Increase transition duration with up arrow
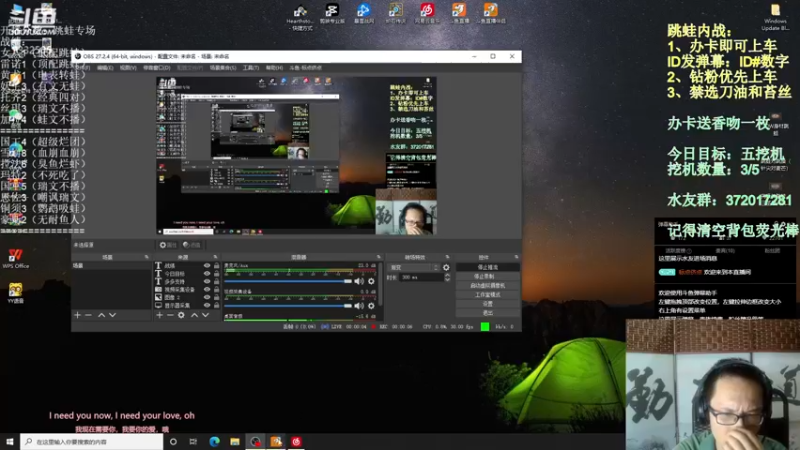This screenshot has height=450, width=800. (447, 275)
